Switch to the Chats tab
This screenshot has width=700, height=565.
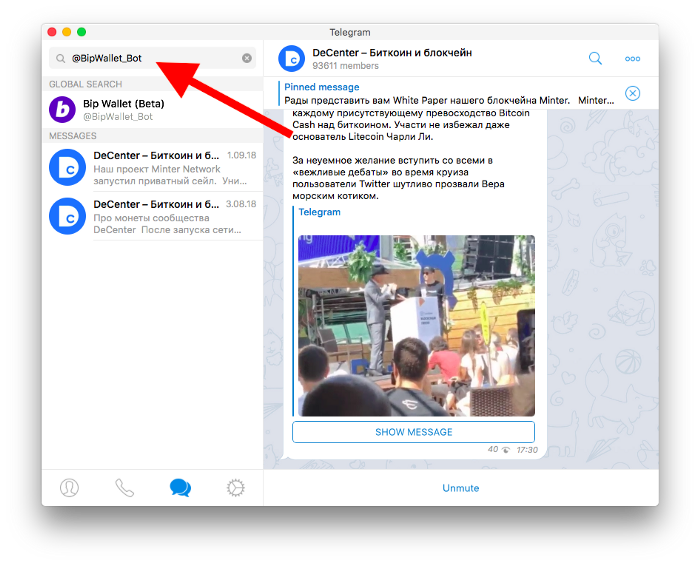[180, 488]
